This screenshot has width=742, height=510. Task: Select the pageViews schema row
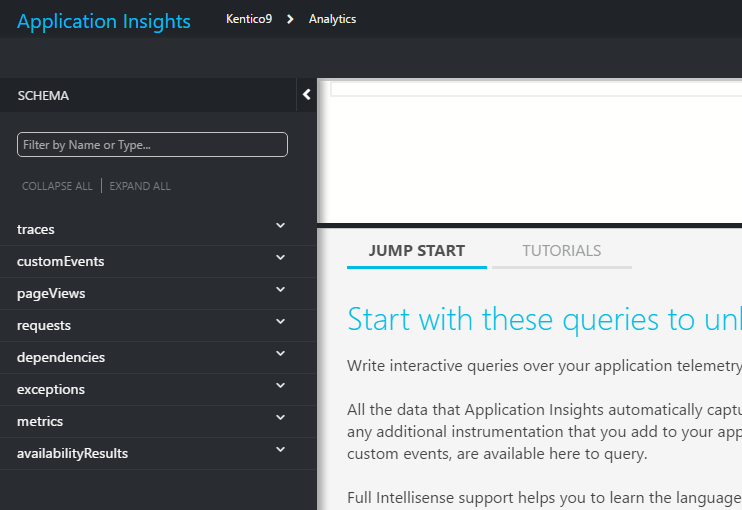pos(158,294)
